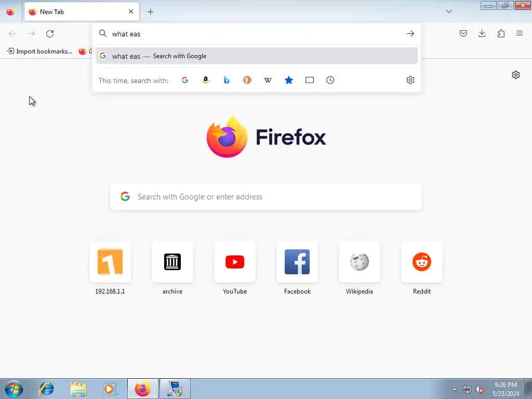Search with Amazon one-off icon
The image size is (532, 399).
click(x=206, y=80)
